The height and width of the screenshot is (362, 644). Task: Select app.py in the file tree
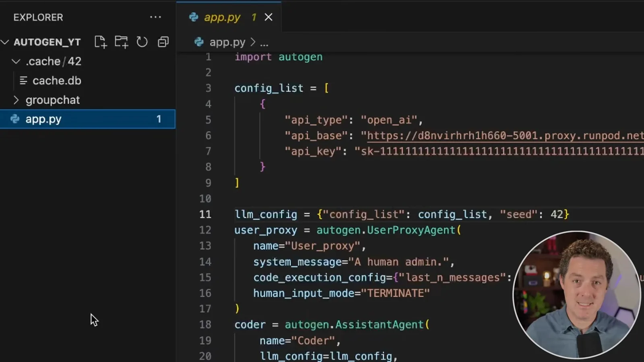click(x=88, y=119)
